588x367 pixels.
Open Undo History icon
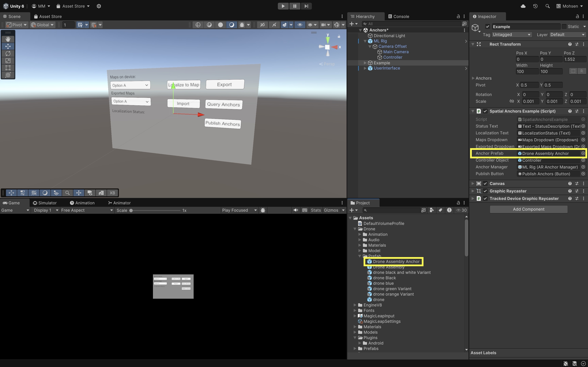[535, 6]
